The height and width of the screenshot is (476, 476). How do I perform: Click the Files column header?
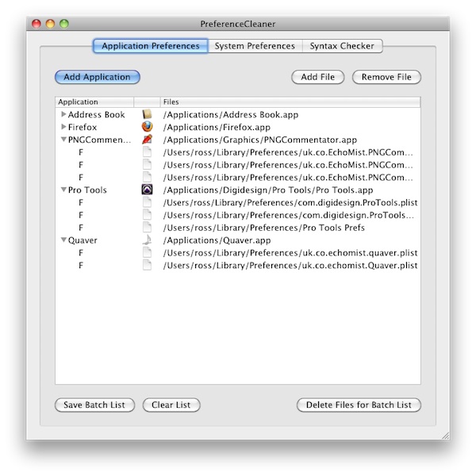tap(290, 102)
